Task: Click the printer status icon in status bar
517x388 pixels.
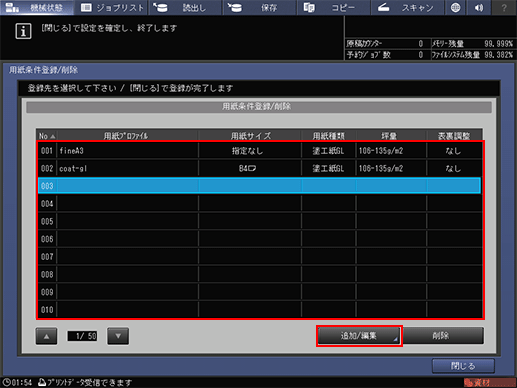Action: point(42,382)
